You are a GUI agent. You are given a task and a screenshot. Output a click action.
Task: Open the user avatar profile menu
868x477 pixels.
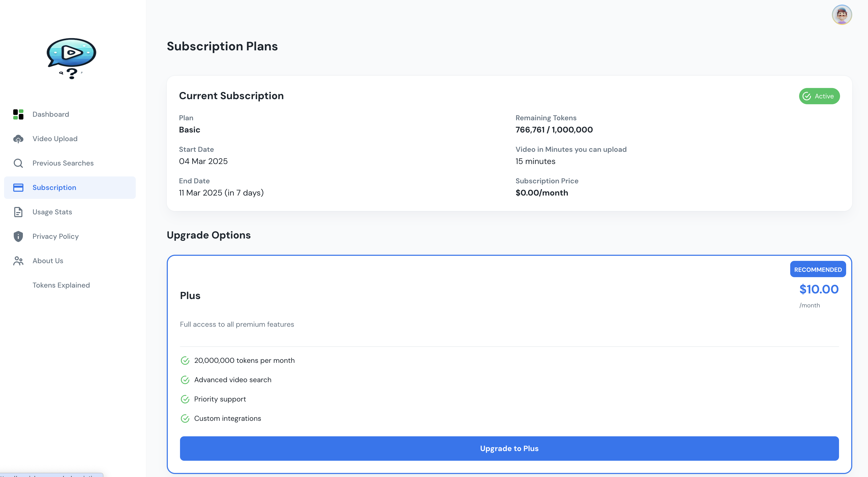click(x=841, y=15)
